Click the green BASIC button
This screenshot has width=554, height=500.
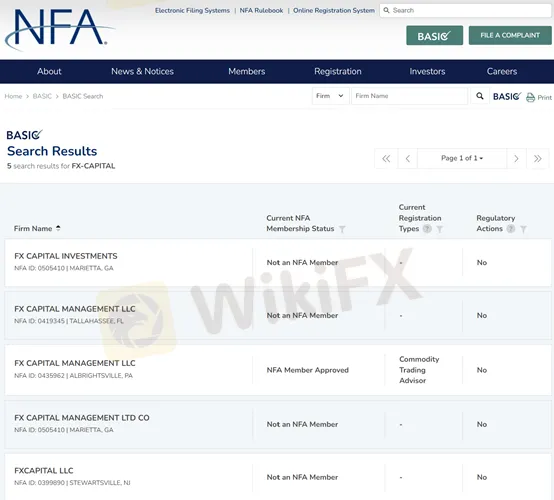[x=434, y=35]
